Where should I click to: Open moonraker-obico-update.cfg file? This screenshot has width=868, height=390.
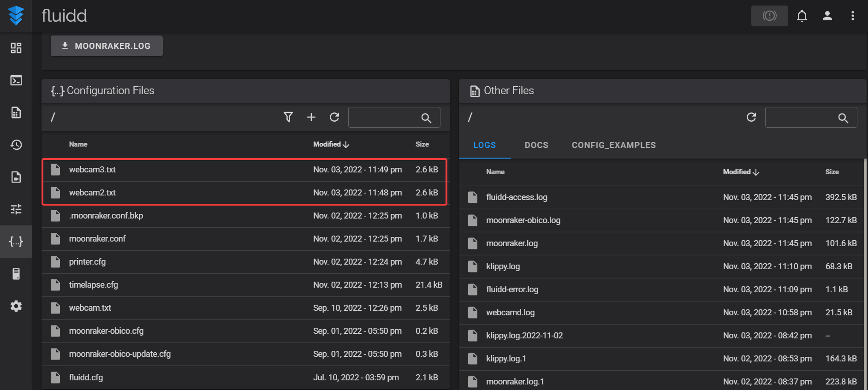(x=245, y=354)
